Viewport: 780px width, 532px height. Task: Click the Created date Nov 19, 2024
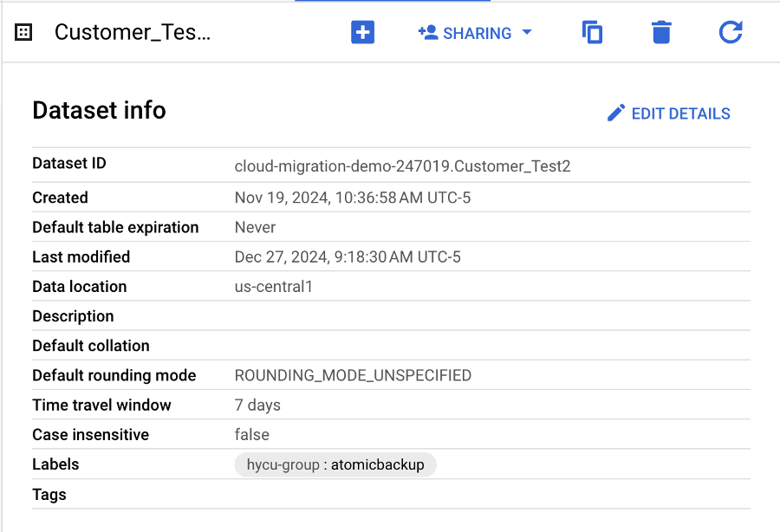click(x=352, y=198)
